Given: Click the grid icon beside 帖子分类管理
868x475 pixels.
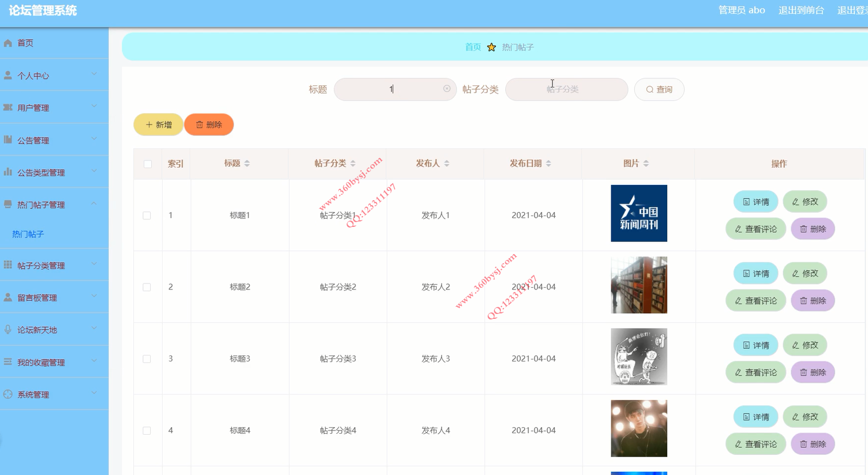Looking at the screenshot, I should 8,264.
